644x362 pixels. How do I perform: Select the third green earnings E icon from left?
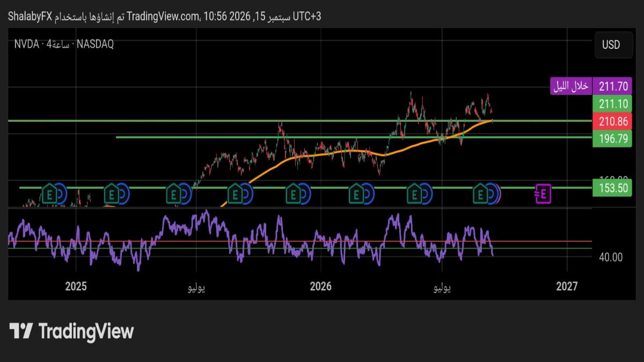click(x=173, y=193)
